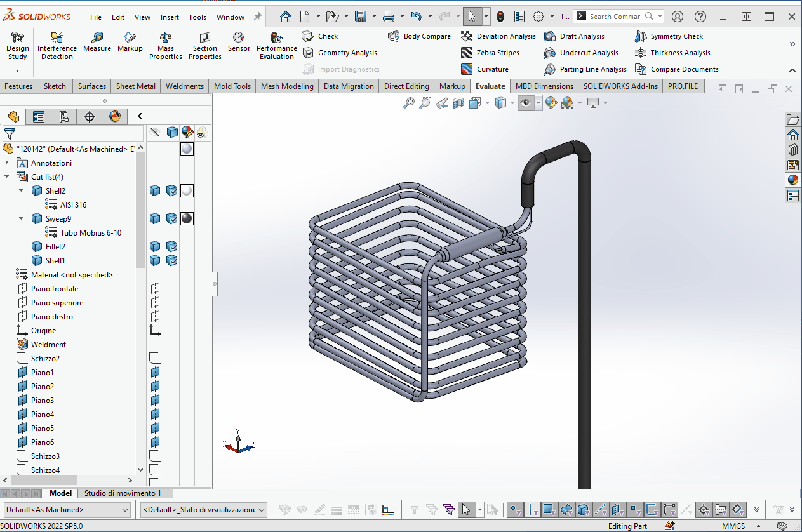Click Sweep9 appearance color sphere
The image size is (802, 532).
pos(187,219)
